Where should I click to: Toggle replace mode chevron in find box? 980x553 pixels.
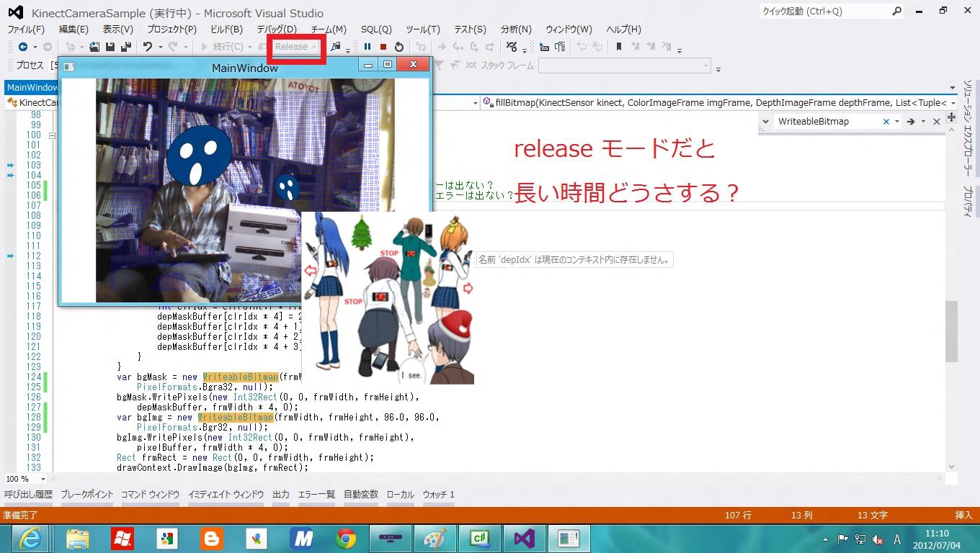click(x=767, y=122)
